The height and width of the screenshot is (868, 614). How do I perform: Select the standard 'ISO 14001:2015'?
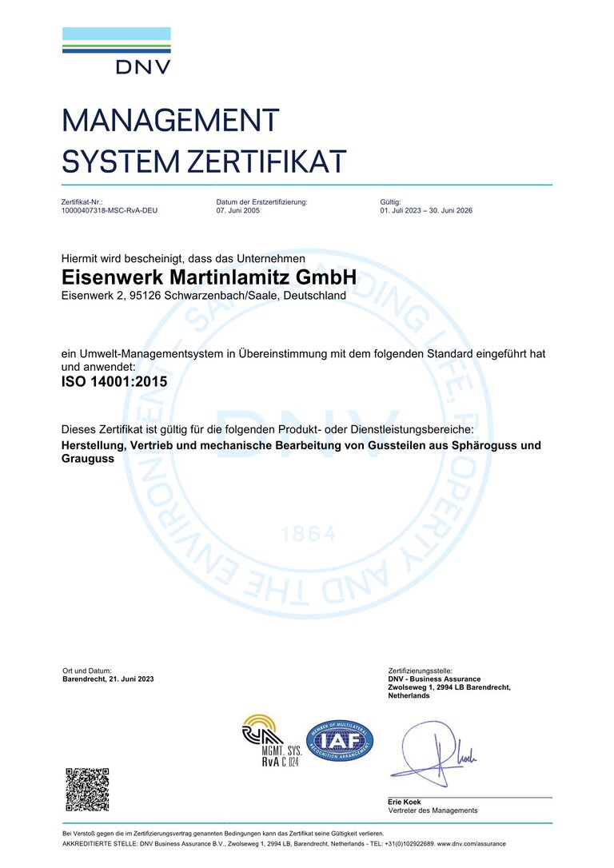114,381
